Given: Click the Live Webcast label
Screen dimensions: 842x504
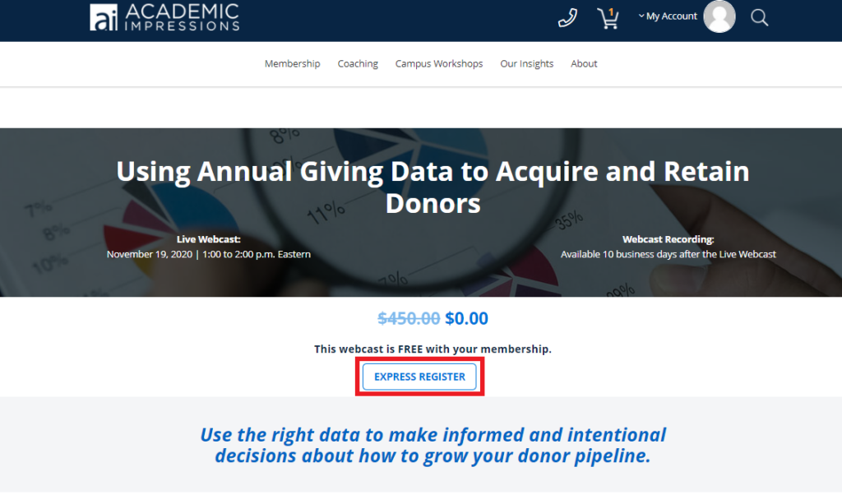Looking at the screenshot, I should click(x=209, y=239).
